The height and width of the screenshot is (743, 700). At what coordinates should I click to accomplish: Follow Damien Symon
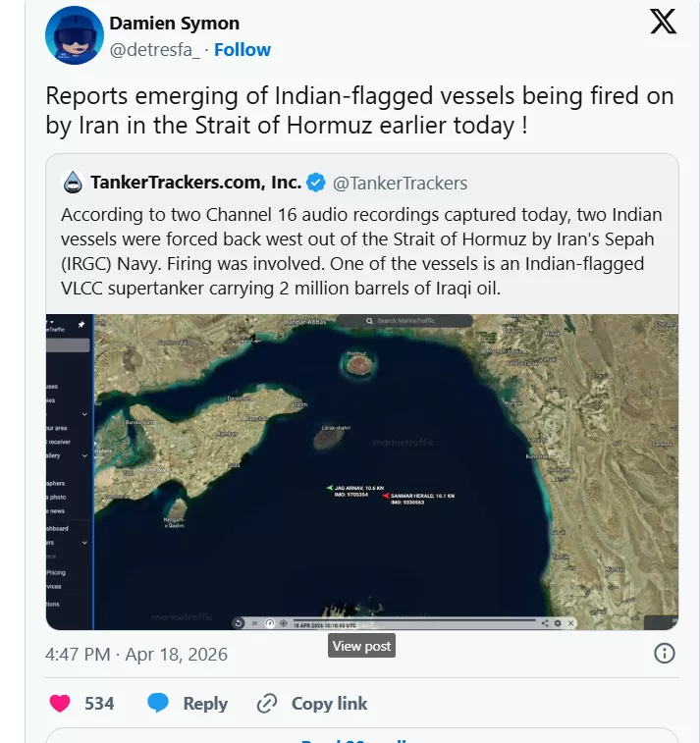(242, 50)
